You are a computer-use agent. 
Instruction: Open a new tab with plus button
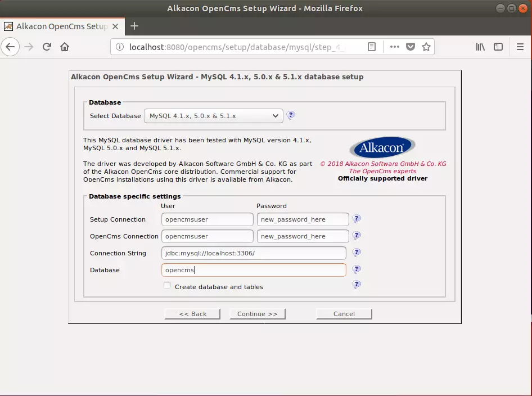[134, 26]
